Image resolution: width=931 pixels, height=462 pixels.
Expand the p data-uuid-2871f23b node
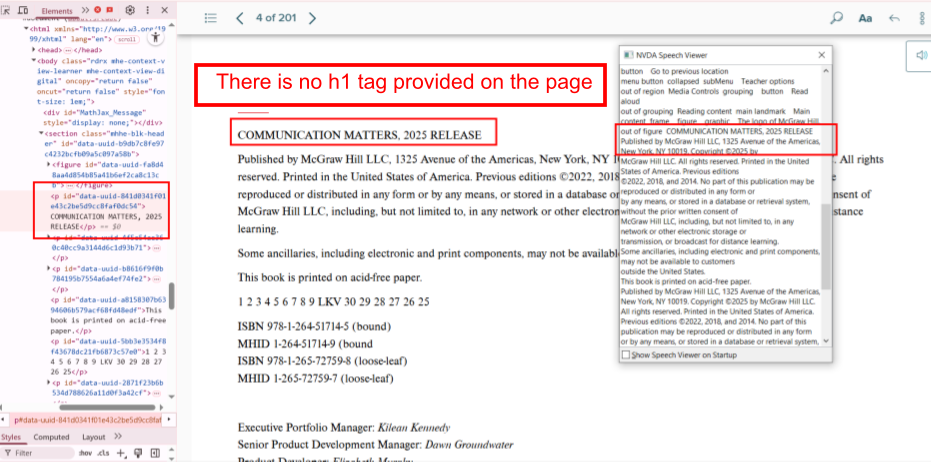(48, 383)
